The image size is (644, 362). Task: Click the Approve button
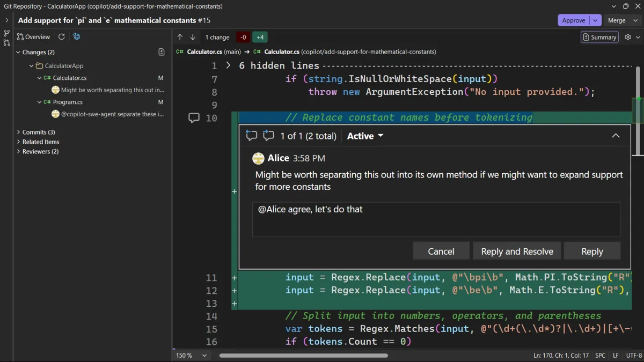574,20
